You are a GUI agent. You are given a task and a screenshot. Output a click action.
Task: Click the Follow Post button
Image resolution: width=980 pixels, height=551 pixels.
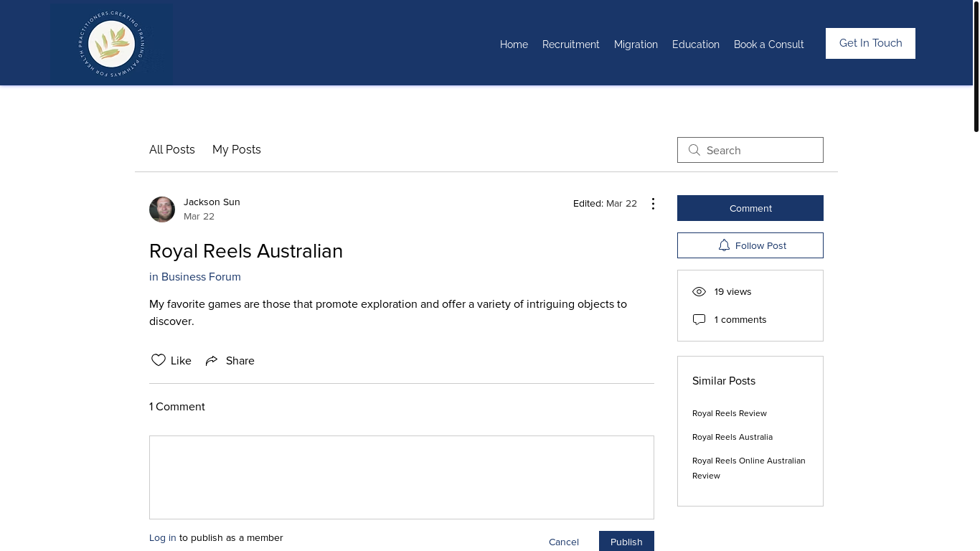(750, 245)
